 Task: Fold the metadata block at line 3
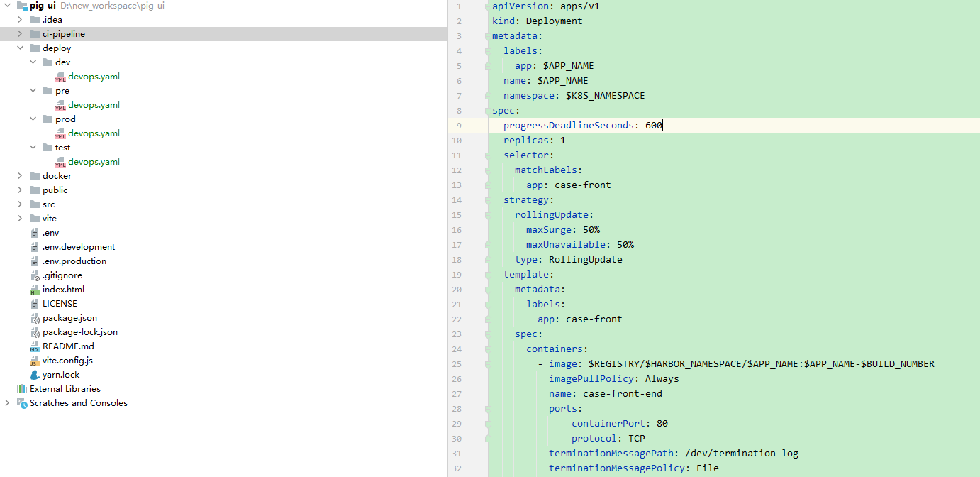tap(488, 36)
